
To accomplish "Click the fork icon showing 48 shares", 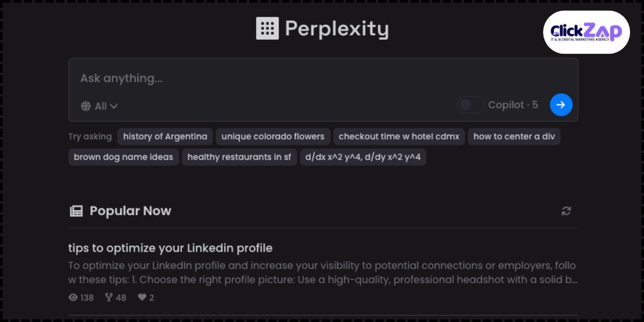I will coord(108,297).
